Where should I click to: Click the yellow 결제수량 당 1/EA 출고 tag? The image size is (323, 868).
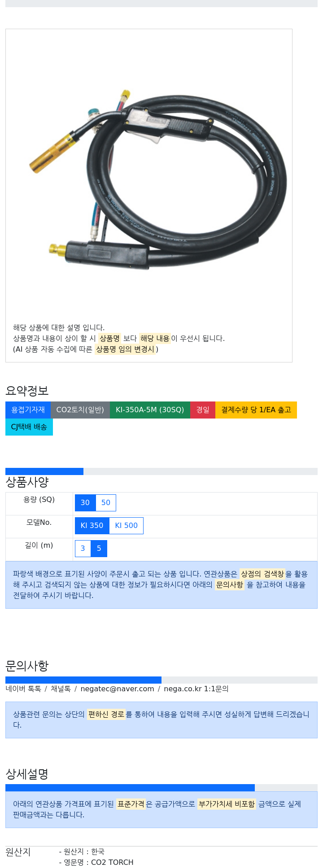(x=256, y=410)
